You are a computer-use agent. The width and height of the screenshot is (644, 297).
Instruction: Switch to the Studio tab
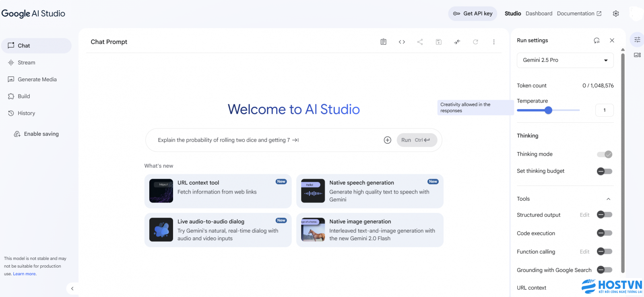click(x=513, y=14)
